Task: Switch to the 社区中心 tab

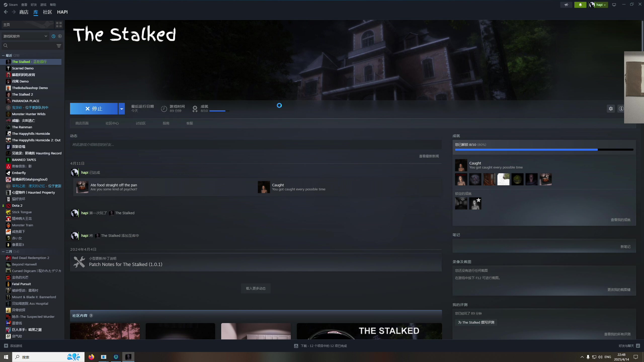Action: point(112,123)
